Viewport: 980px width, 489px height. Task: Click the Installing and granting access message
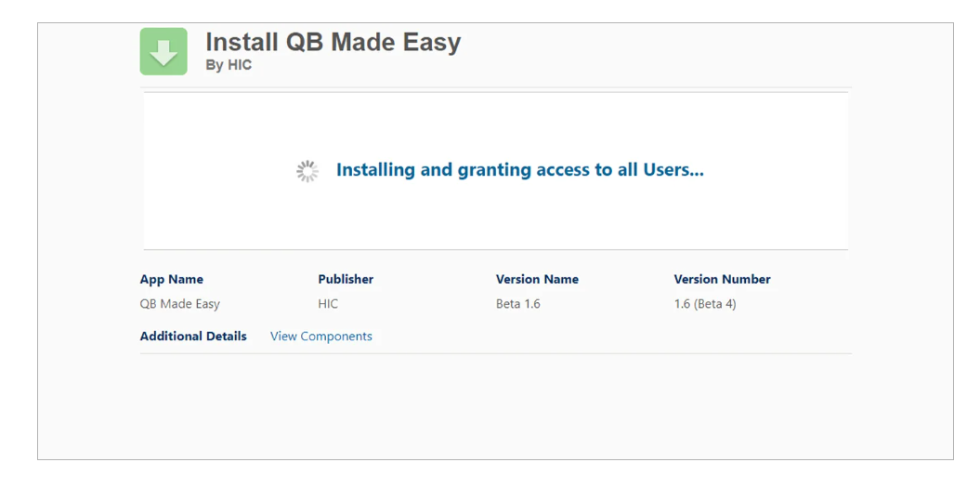(519, 170)
